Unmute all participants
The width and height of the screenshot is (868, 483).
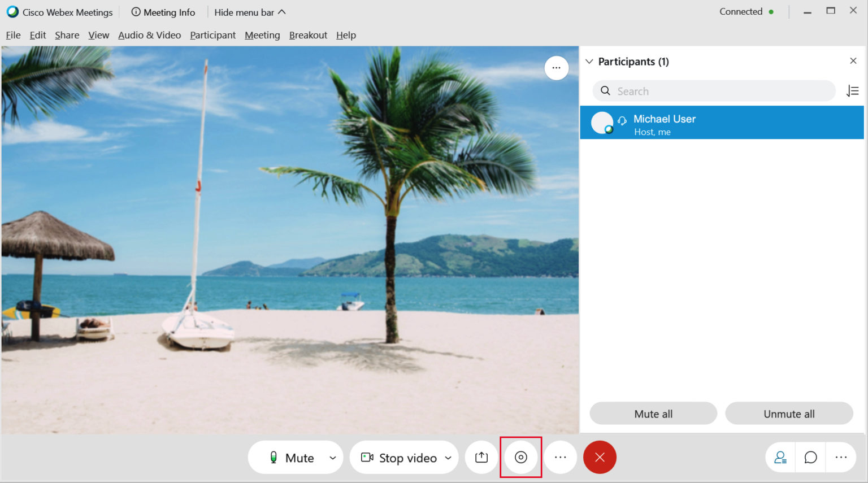[x=789, y=413]
